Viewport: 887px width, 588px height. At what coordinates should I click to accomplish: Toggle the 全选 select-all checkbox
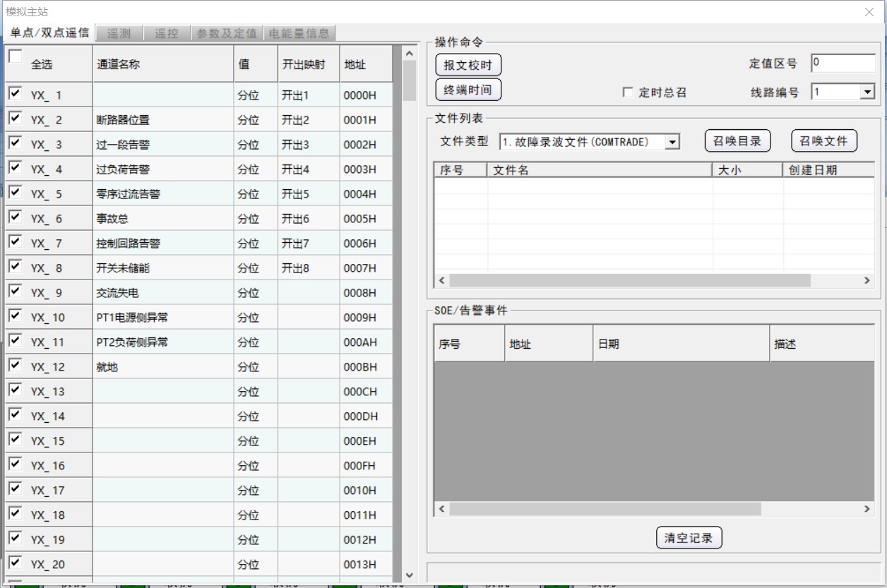(16, 57)
